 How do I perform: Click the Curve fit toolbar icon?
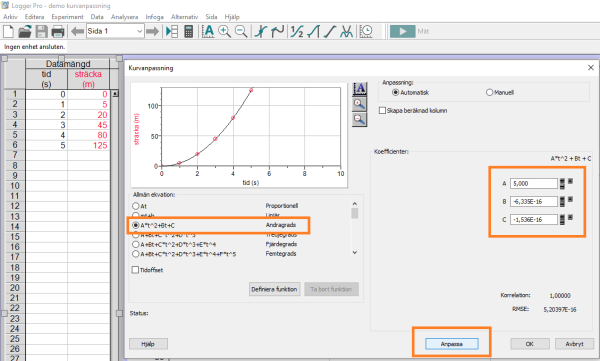[x=346, y=31]
